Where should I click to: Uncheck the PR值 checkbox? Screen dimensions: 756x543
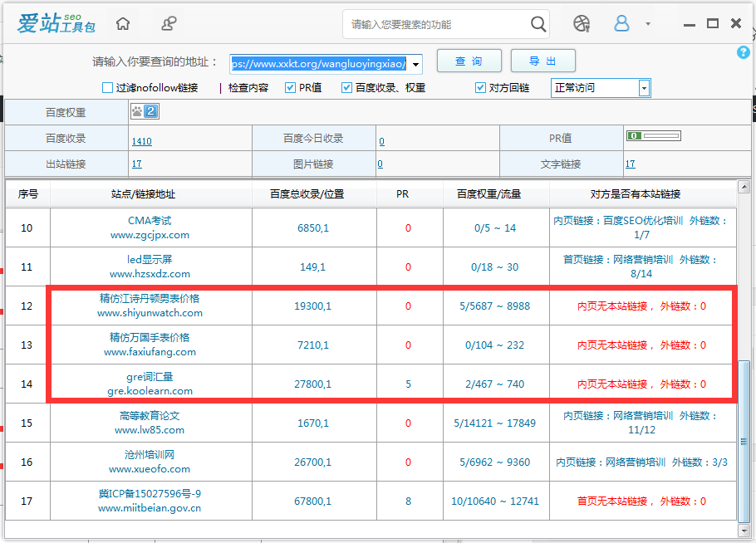click(290, 88)
